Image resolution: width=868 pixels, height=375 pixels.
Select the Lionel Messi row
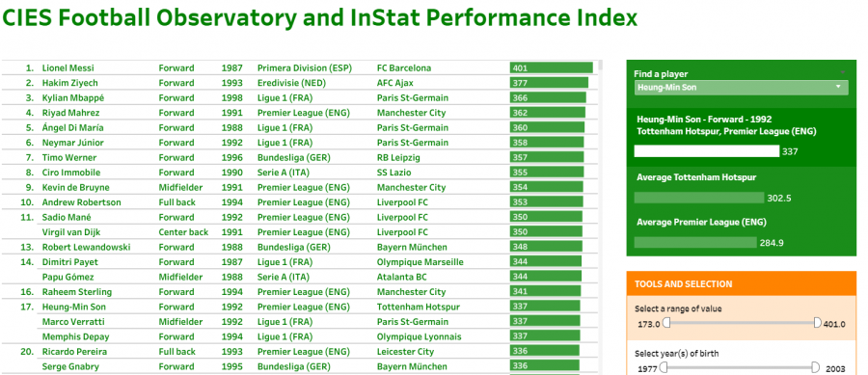tap(300, 68)
